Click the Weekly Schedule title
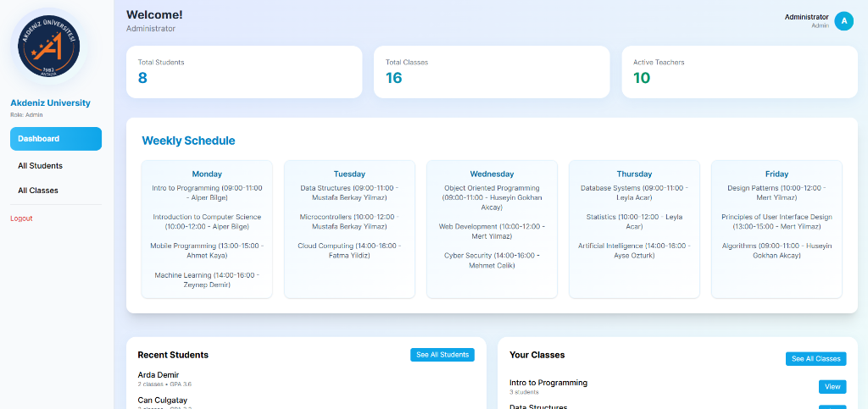This screenshot has width=868, height=409. coord(188,141)
